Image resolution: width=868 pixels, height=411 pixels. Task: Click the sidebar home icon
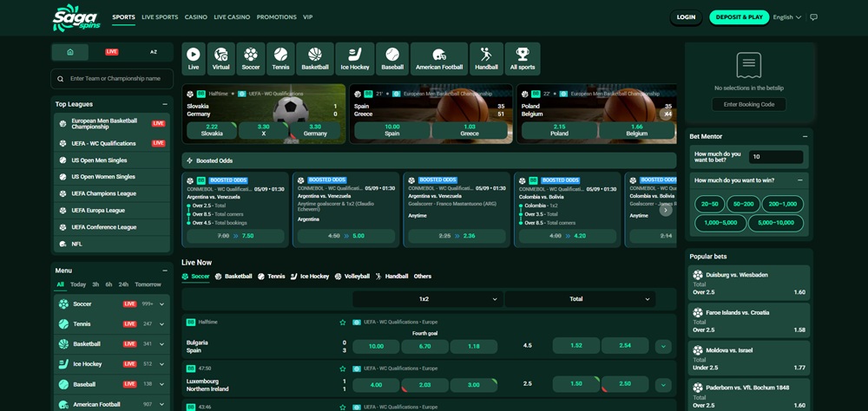pyautogui.click(x=70, y=52)
